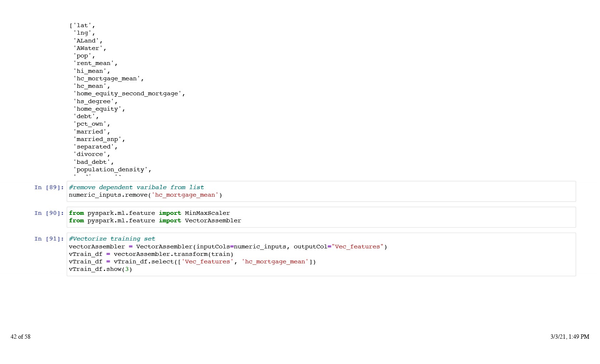Click the vectorAssembler.transform(train) line
The width and height of the screenshot is (600, 364).
pos(151,254)
